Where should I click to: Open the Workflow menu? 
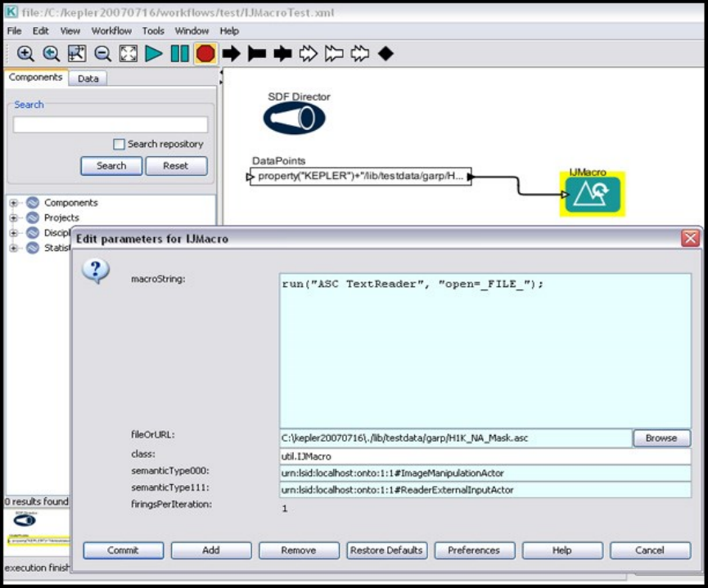[x=111, y=31]
